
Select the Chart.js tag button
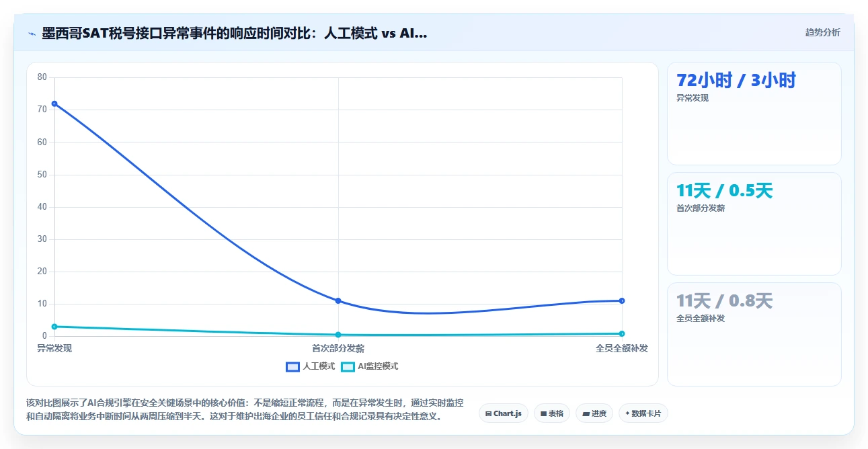tap(504, 413)
